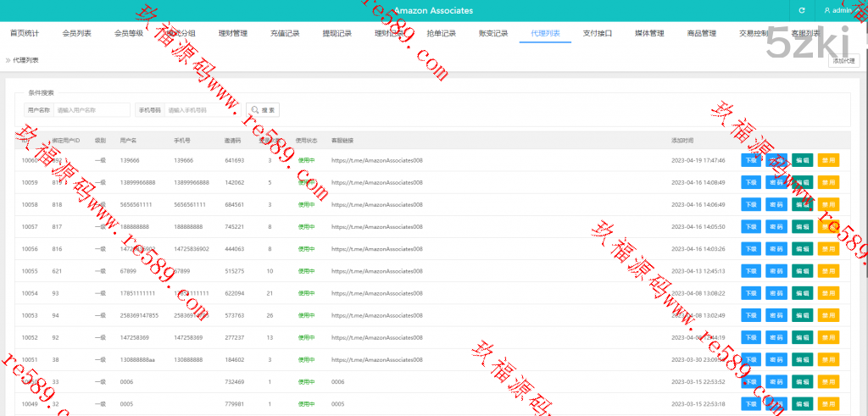Click 下级 for agent row 10059
The height and width of the screenshot is (416, 868).
(x=751, y=182)
